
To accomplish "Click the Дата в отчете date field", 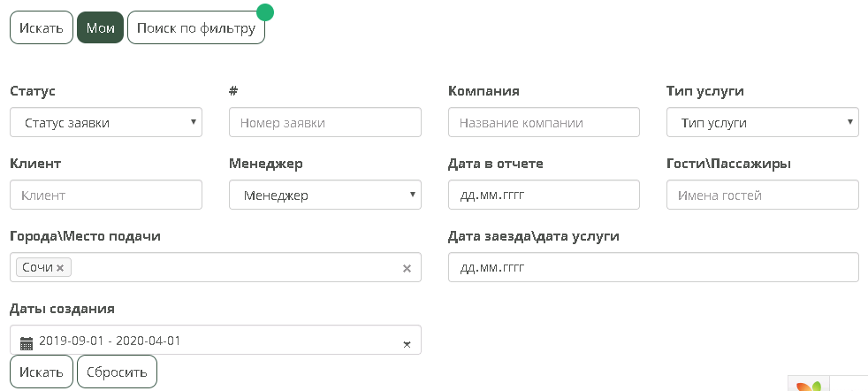I will click(543, 195).
